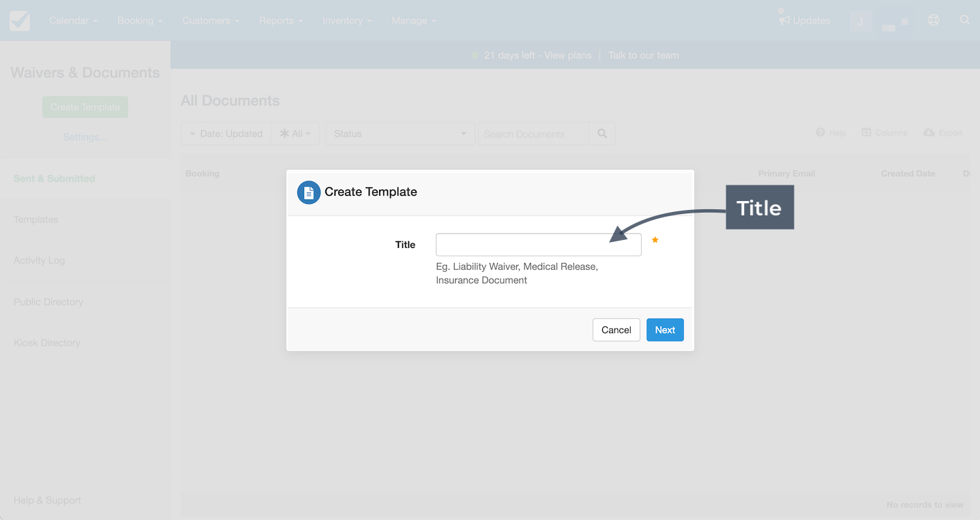Open Help & Support in sidebar
Screen dimensions: 980x520
[x=47, y=500]
